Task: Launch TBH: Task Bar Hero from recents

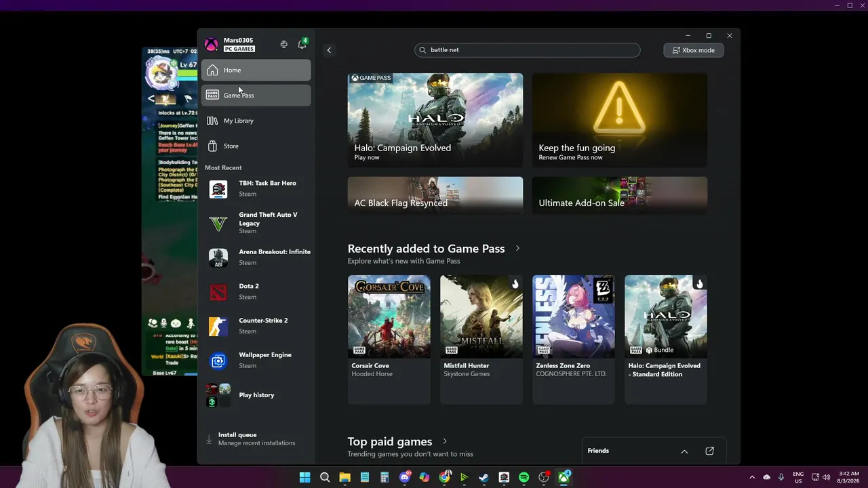Action: [258, 188]
